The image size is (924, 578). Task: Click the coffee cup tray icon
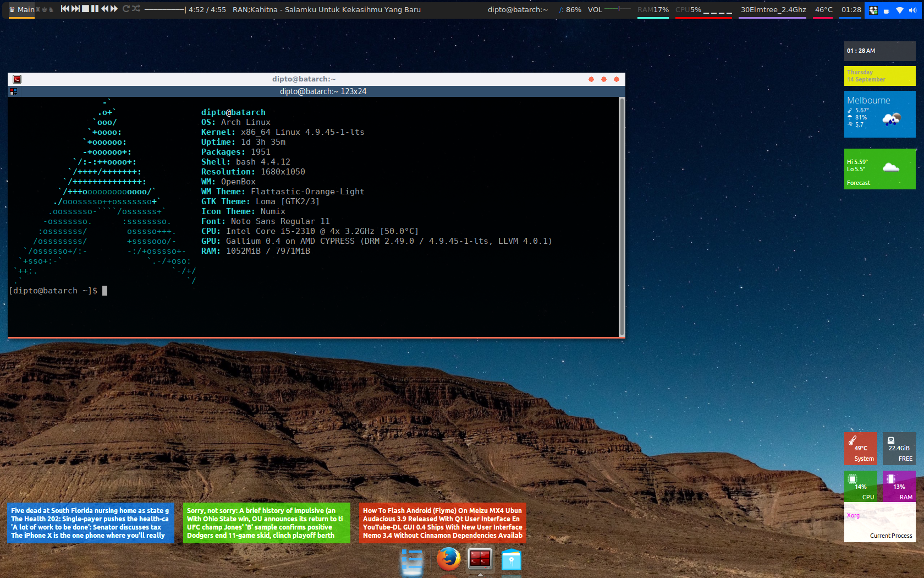(886, 10)
